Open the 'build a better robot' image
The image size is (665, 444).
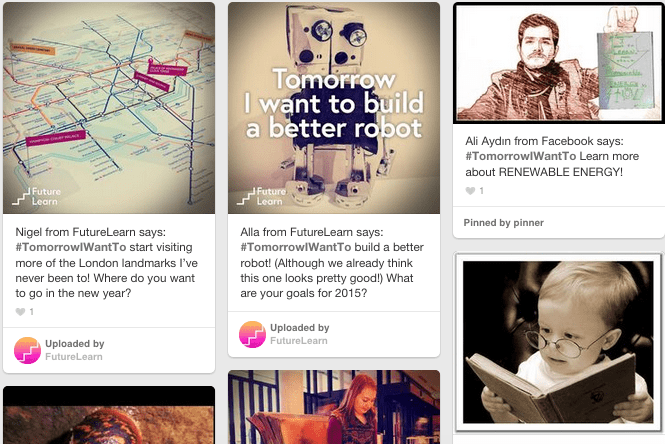tap(334, 100)
